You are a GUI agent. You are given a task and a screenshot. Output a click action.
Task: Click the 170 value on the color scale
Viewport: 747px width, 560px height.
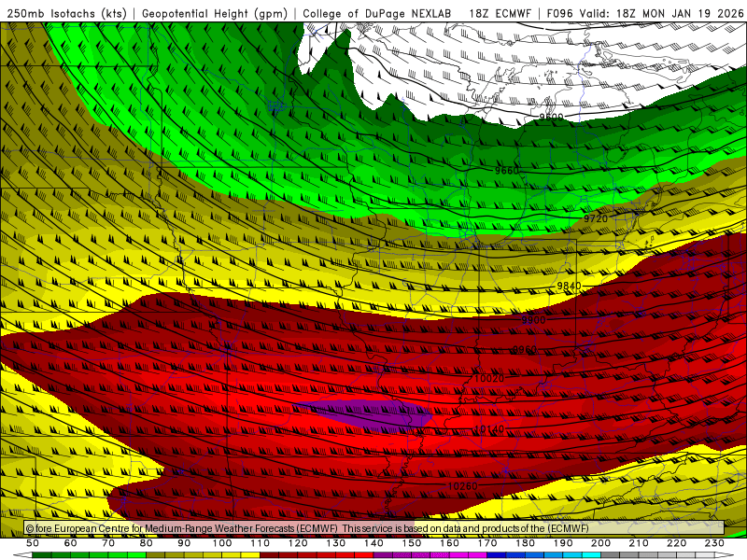pyautogui.click(x=487, y=543)
